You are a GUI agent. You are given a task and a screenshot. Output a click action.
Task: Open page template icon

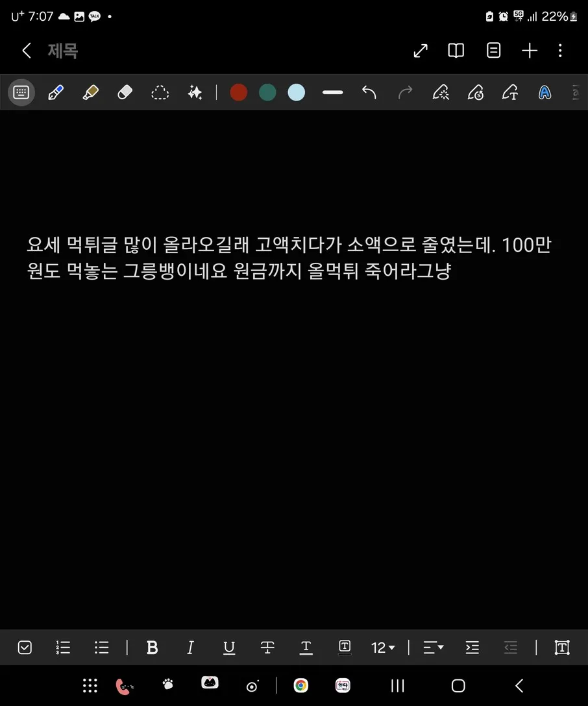[x=493, y=51]
